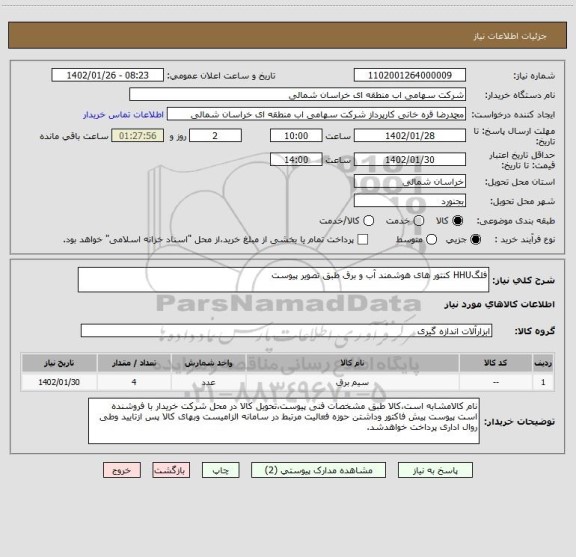Click the need number field 1102001264000009
Viewport: 576px width, 557px height.
[410, 75]
